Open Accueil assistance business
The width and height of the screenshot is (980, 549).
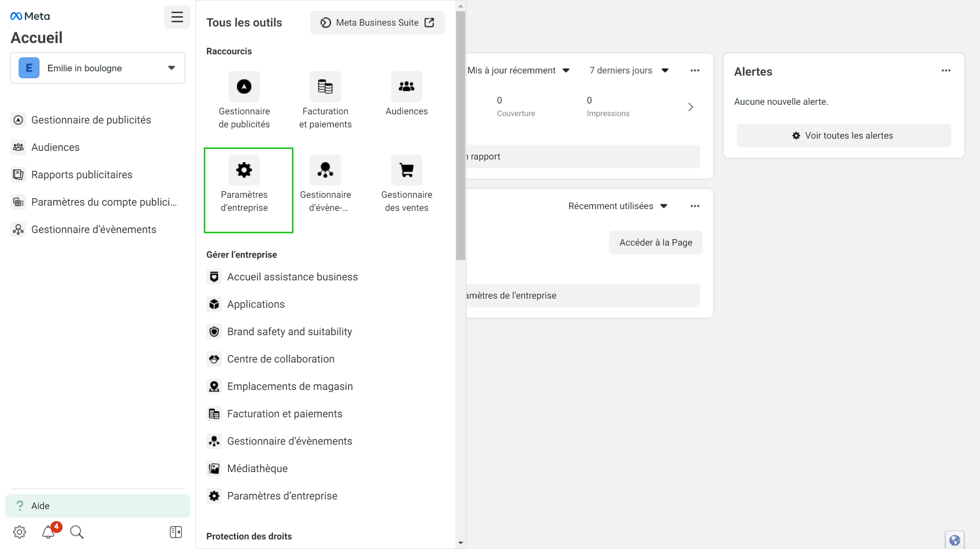[282, 277]
